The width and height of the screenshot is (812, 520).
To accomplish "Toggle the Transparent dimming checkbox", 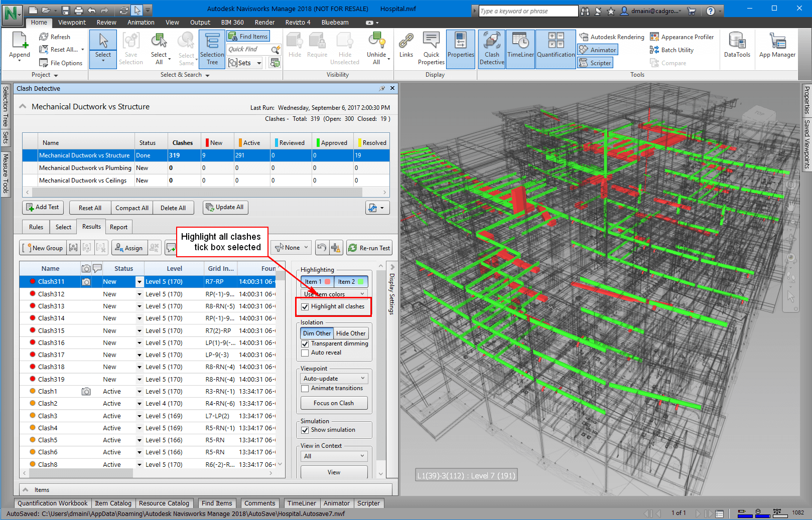I will point(305,344).
